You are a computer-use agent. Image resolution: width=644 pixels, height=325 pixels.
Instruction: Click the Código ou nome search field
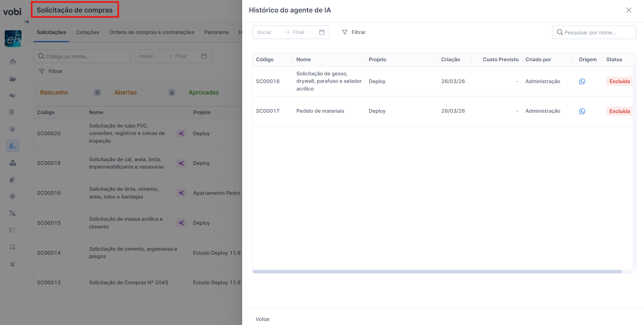click(x=82, y=56)
